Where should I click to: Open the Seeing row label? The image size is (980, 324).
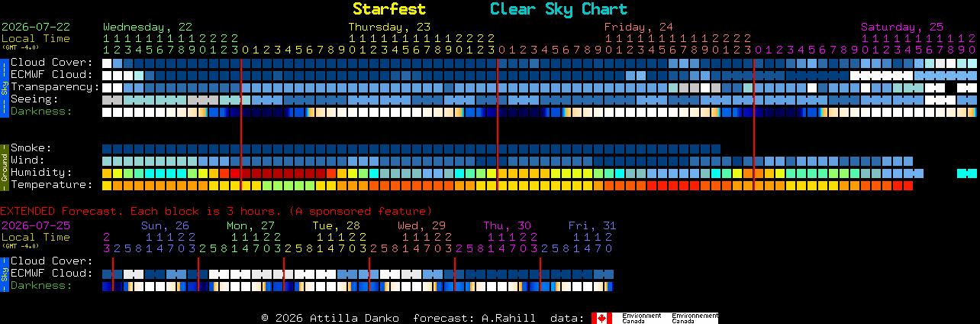pos(34,99)
